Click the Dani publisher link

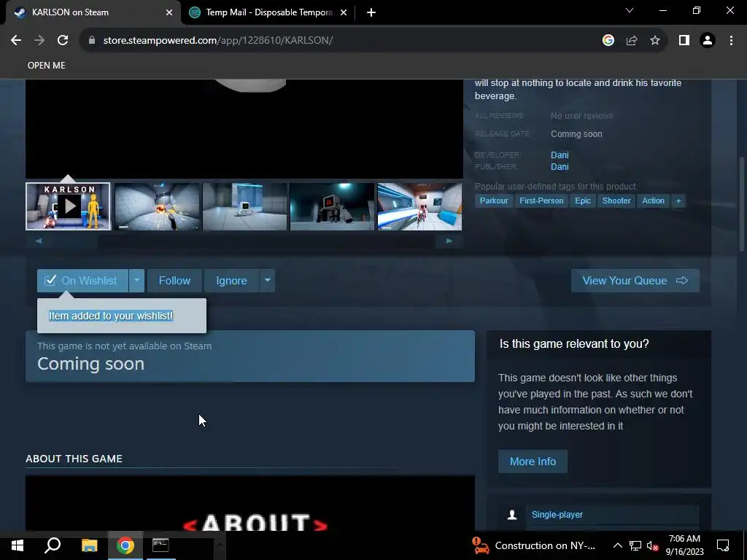(x=560, y=167)
